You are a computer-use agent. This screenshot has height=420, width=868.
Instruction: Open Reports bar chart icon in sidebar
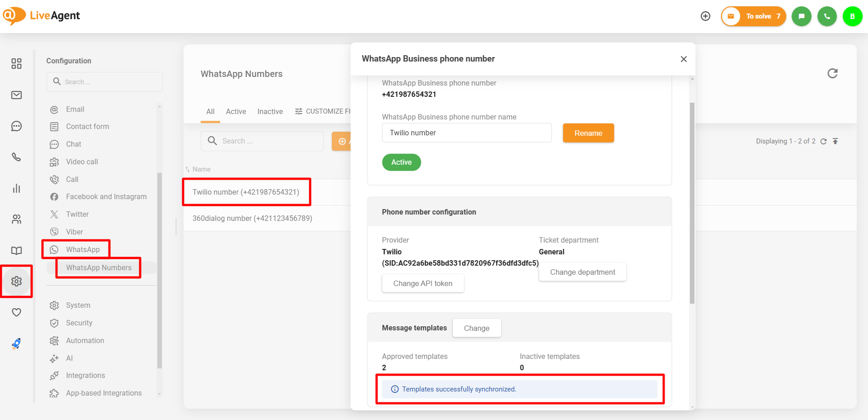(17, 188)
